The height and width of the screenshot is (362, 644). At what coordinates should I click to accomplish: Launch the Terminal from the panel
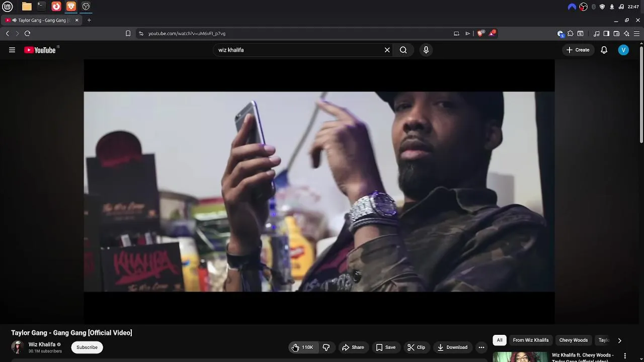41,7
